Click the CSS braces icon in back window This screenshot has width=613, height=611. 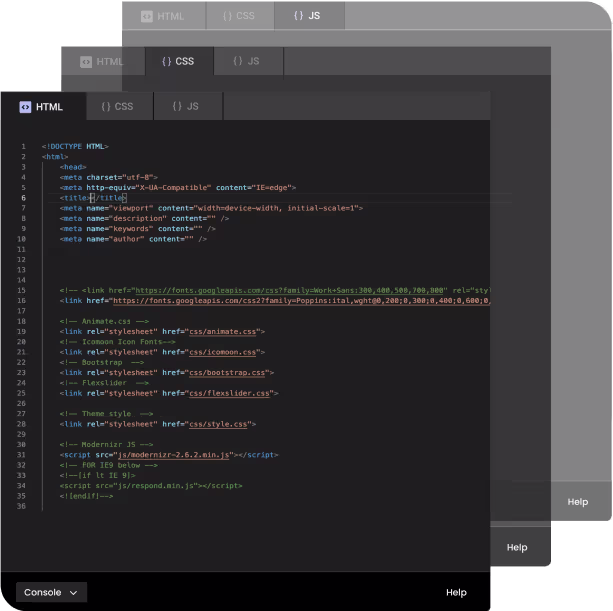click(228, 16)
